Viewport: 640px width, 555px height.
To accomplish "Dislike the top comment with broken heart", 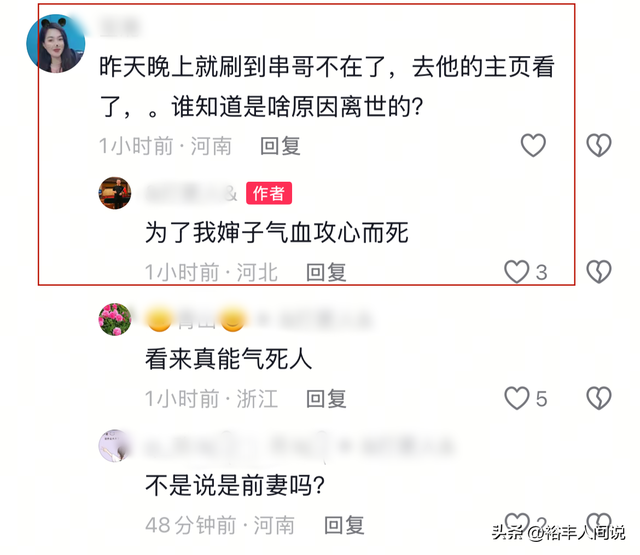I will click(x=599, y=145).
